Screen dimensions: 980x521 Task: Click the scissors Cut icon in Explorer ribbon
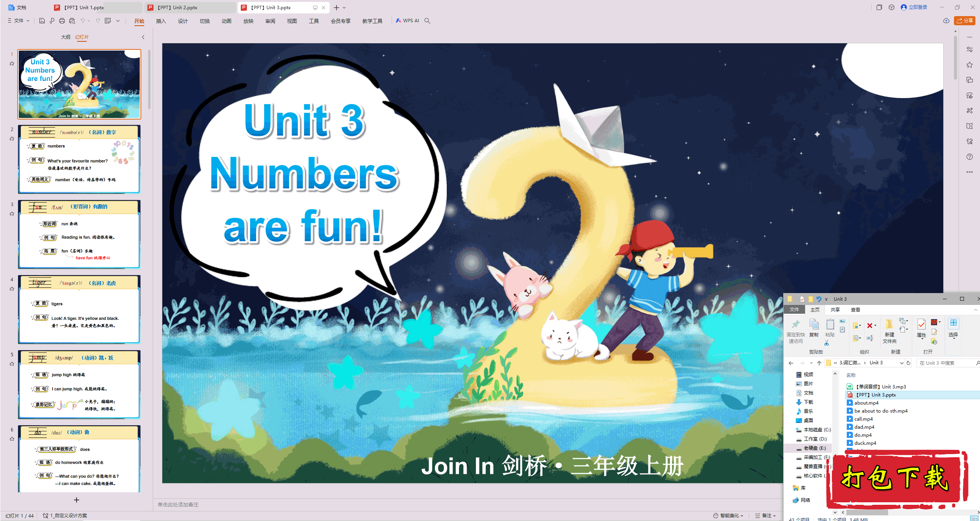(826, 343)
